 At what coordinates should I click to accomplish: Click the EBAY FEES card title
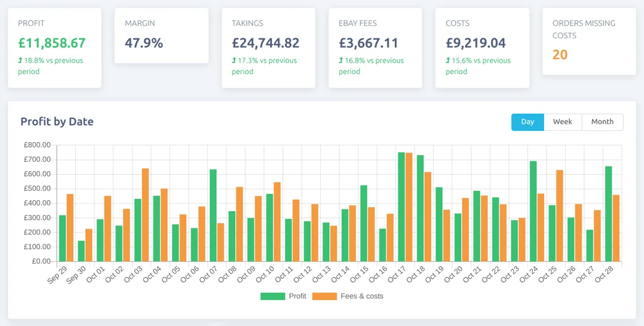click(357, 23)
